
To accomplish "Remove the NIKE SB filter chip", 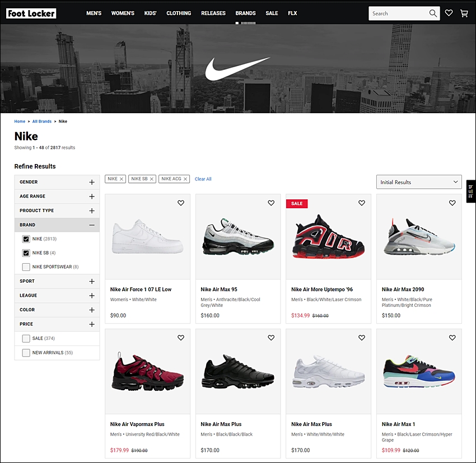I will pyautogui.click(x=152, y=179).
